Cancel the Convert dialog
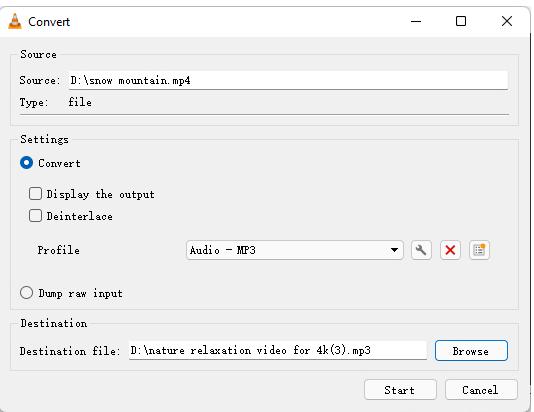The image size is (534, 412). tap(481, 390)
